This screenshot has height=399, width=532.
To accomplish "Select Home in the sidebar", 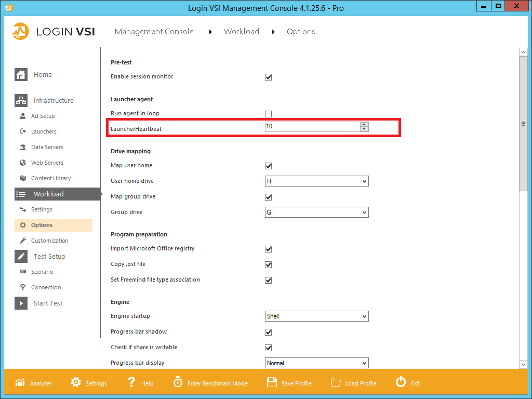I will click(43, 75).
